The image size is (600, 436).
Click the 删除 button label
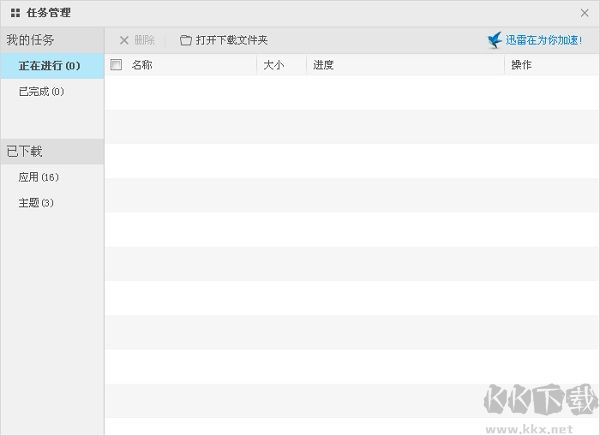coord(144,40)
